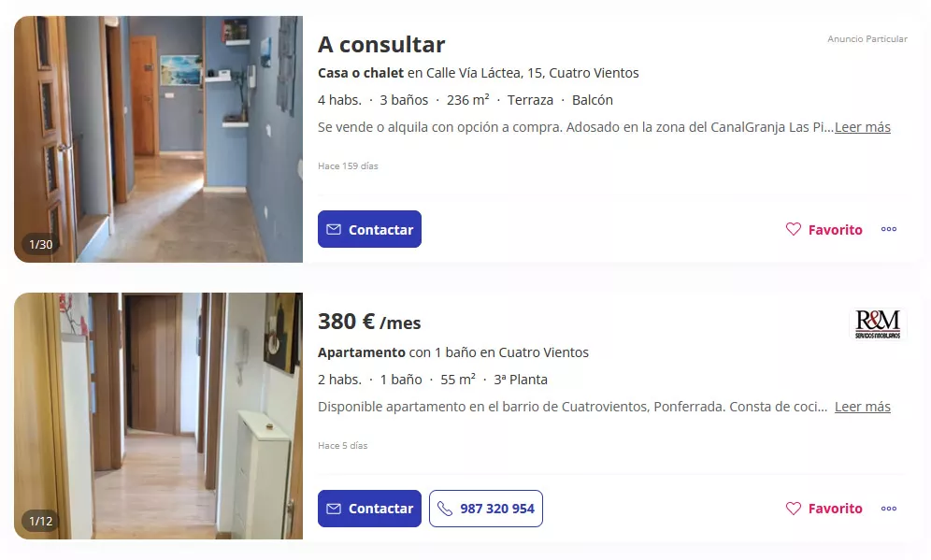This screenshot has width=931, height=560.
Task: Click the phone icon next to 987 320 954
Action: click(445, 509)
